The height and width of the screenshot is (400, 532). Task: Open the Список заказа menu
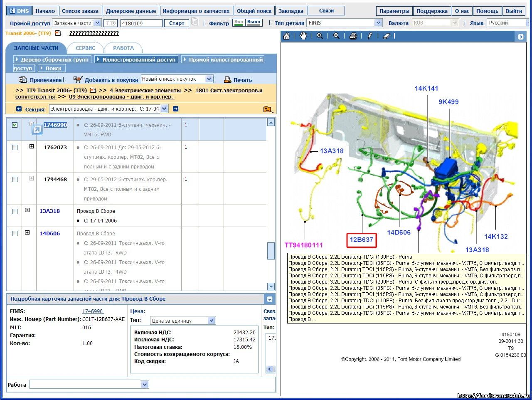(80, 11)
